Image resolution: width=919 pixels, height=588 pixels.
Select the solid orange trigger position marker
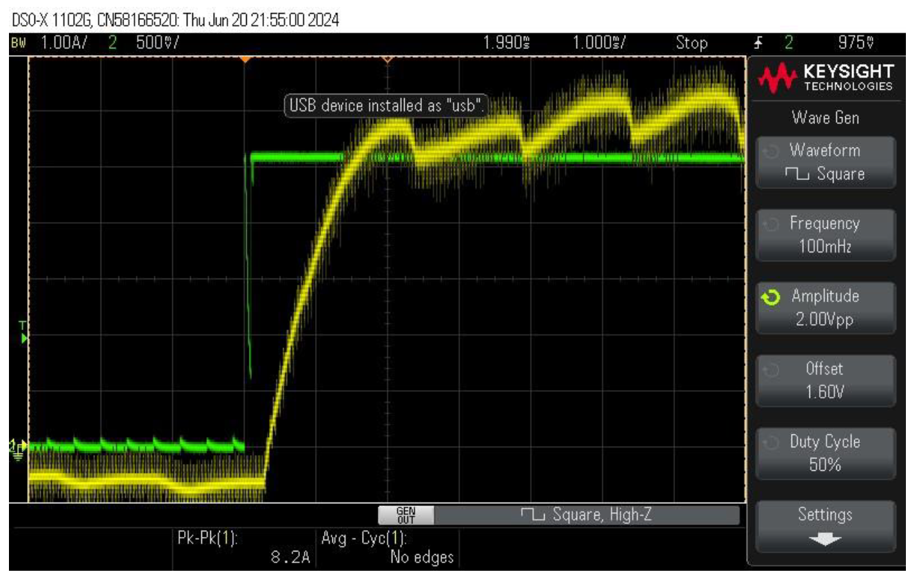pyautogui.click(x=245, y=60)
